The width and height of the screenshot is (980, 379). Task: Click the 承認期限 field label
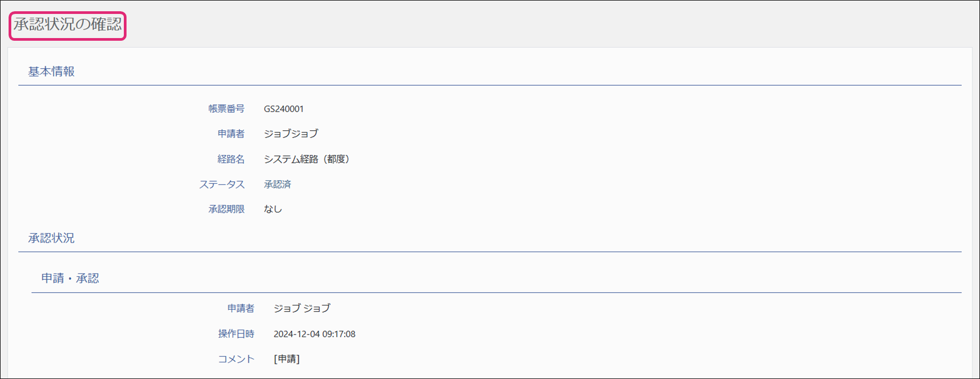click(226, 209)
